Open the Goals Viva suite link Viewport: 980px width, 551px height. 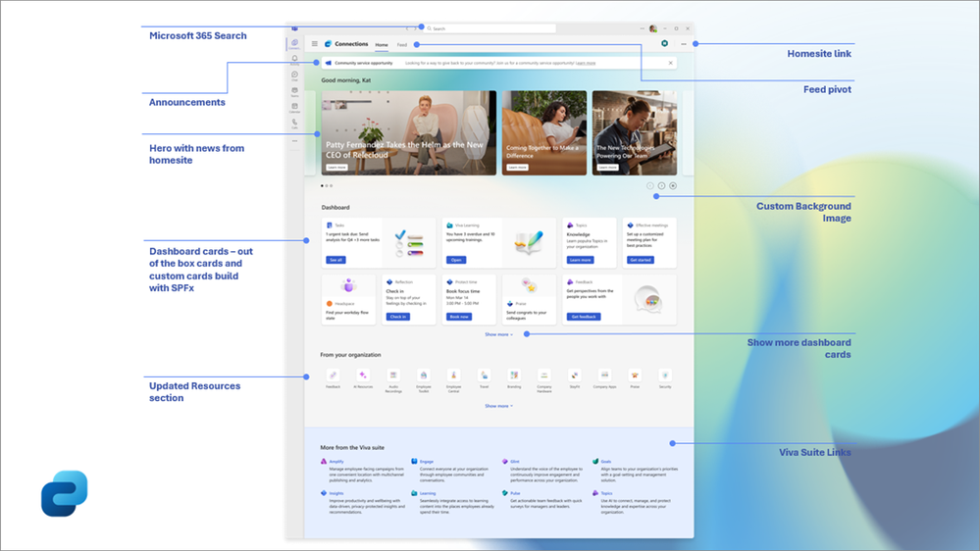point(606,462)
